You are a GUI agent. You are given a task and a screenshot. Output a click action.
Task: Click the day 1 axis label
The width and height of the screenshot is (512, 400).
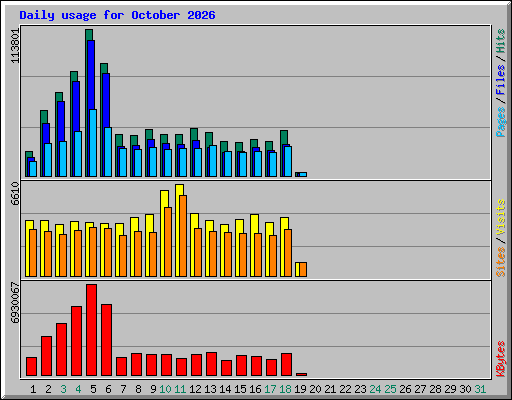(x=33, y=389)
